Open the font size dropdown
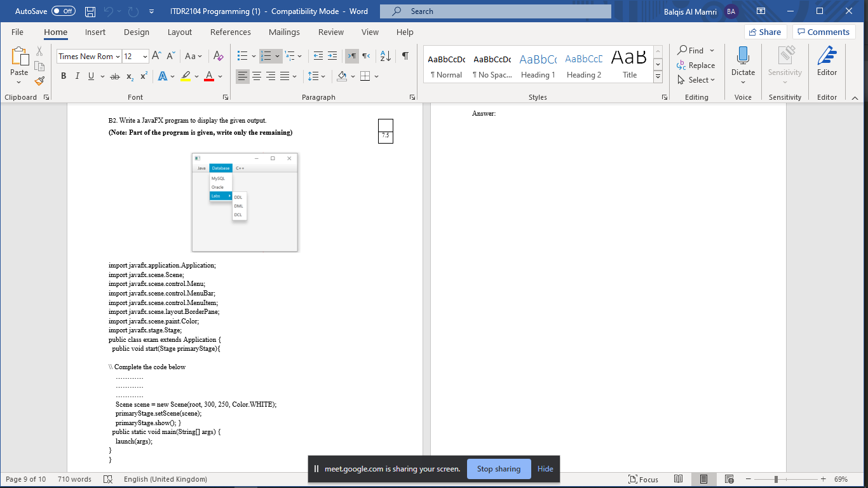 pos(145,57)
